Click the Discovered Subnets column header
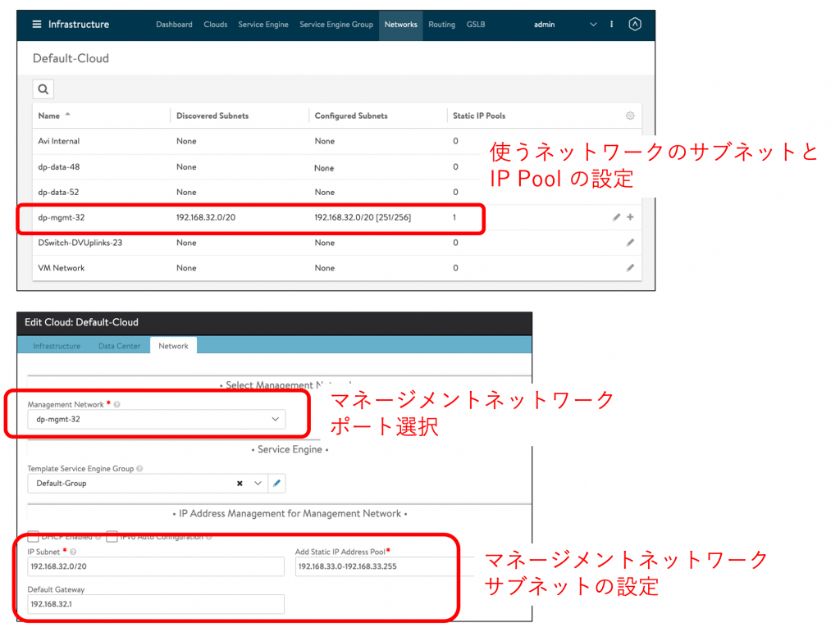 [x=212, y=116]
